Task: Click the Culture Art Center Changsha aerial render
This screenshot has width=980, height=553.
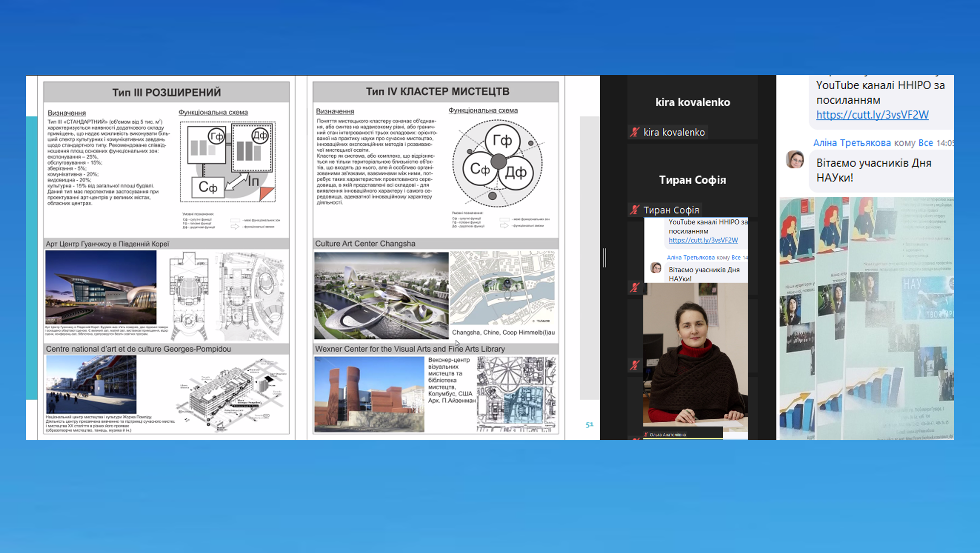Action: coord(381,295)
